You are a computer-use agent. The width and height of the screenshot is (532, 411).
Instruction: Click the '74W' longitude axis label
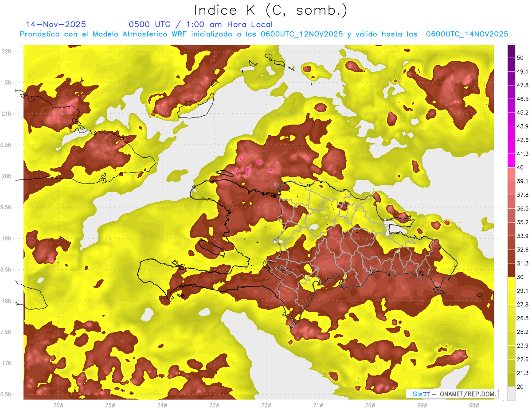click(x=162, y=405)
